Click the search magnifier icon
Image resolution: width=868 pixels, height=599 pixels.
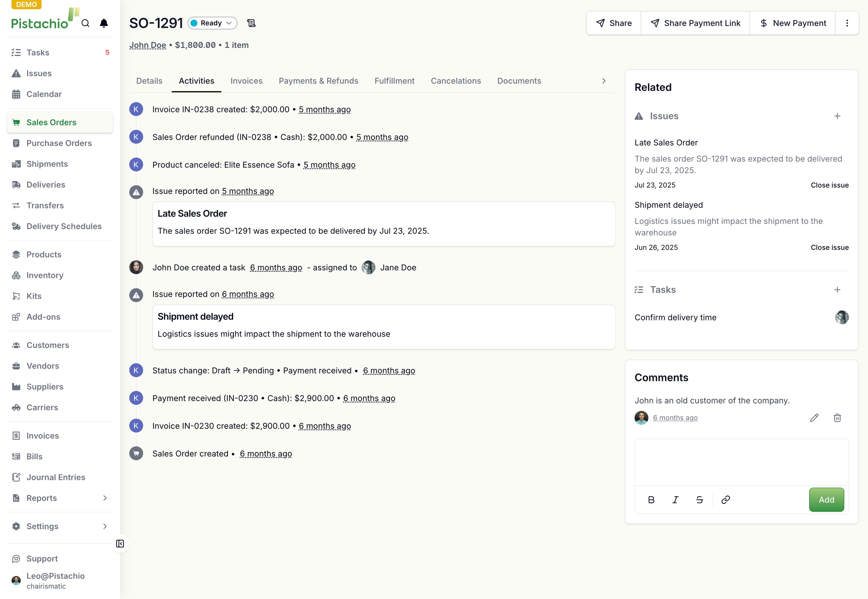pos(86,23)
